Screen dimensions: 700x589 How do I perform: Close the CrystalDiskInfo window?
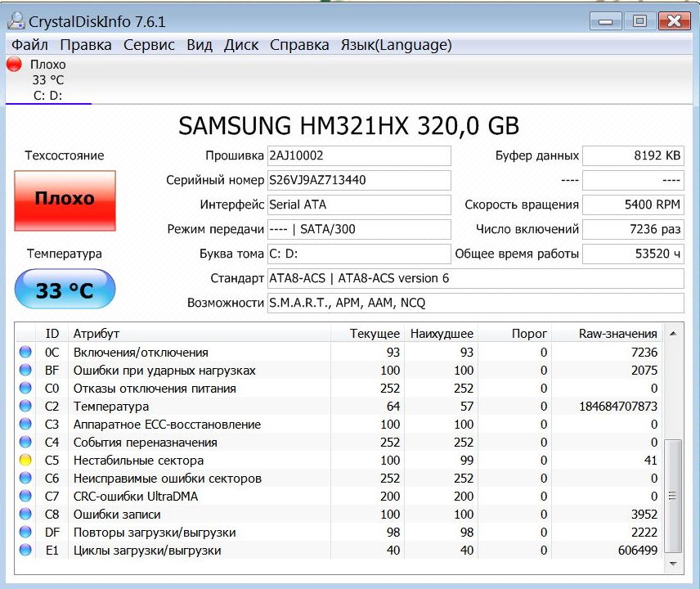click(674, 21)
